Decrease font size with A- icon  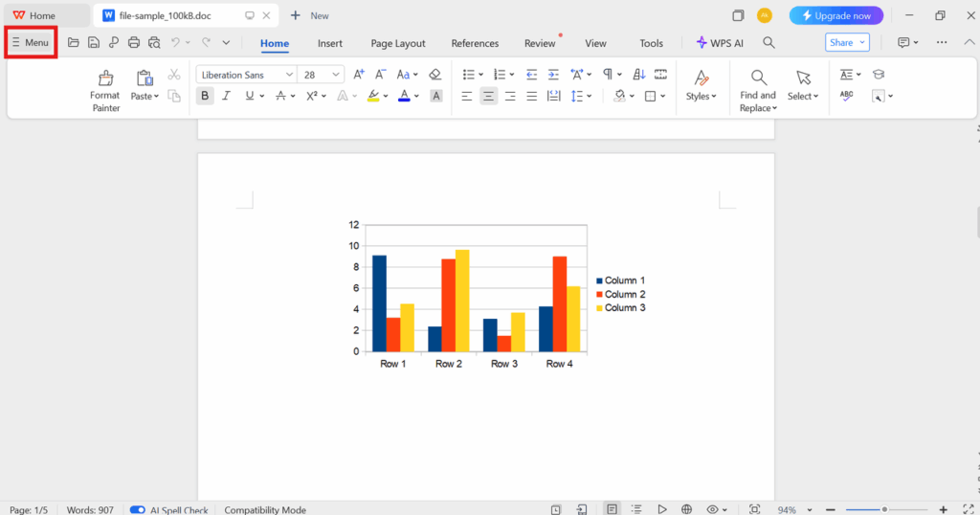point(380,75)
